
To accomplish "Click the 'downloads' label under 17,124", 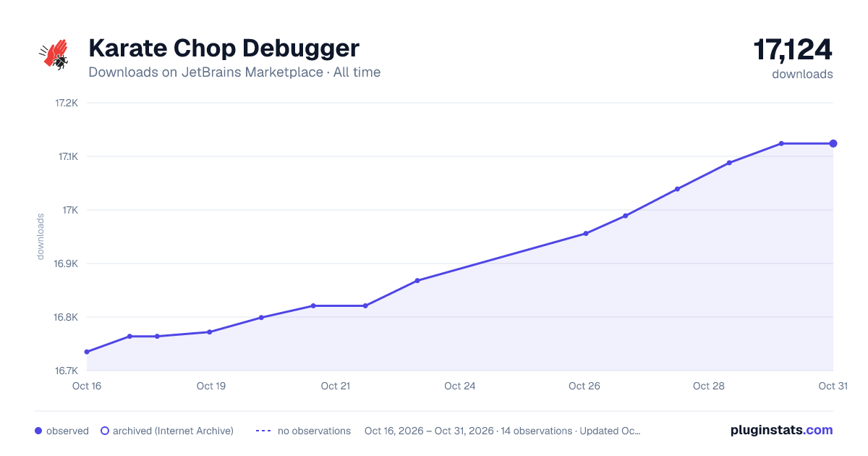I will pos(803,74).
